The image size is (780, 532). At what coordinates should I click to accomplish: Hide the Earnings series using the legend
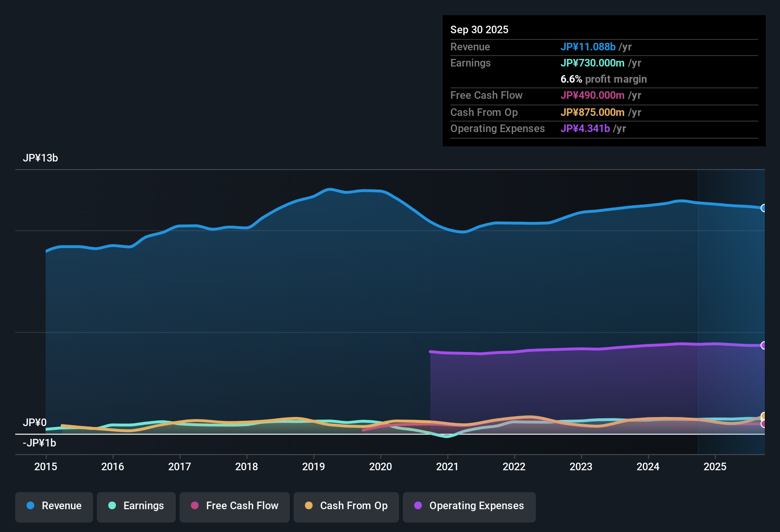pyautogui.click(x=136, y=506)
